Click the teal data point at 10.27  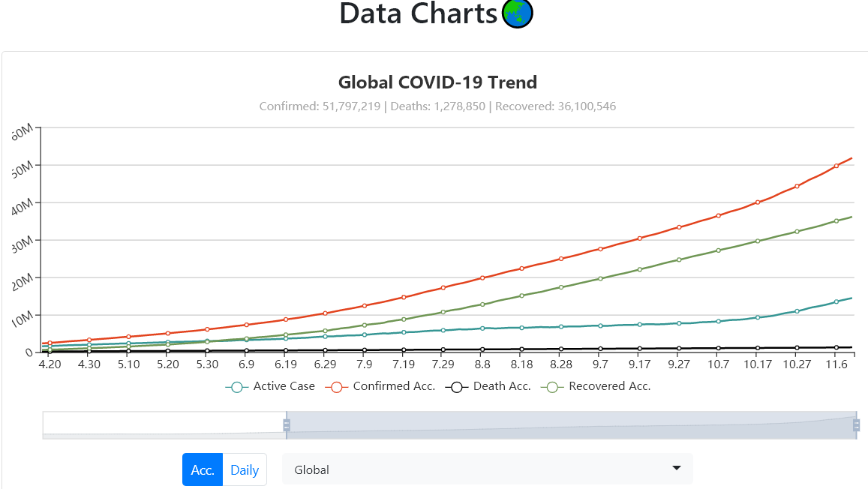click(x=797, y=311)
